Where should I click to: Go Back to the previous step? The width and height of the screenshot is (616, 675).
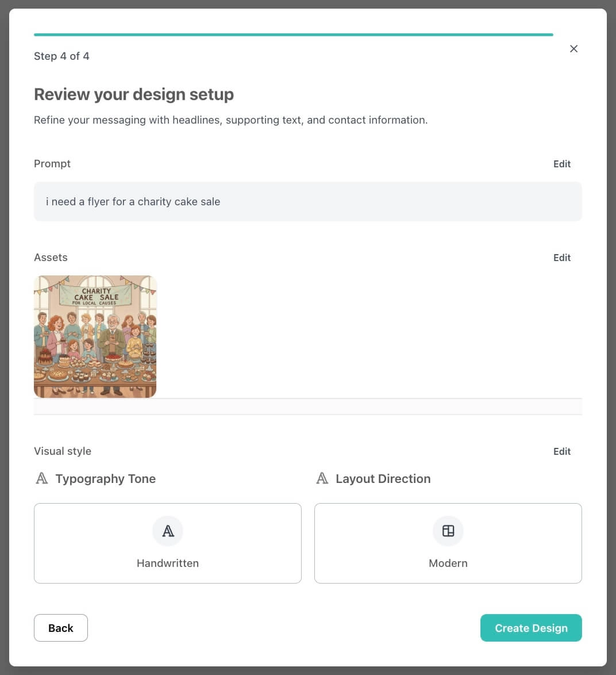[61, 628]
